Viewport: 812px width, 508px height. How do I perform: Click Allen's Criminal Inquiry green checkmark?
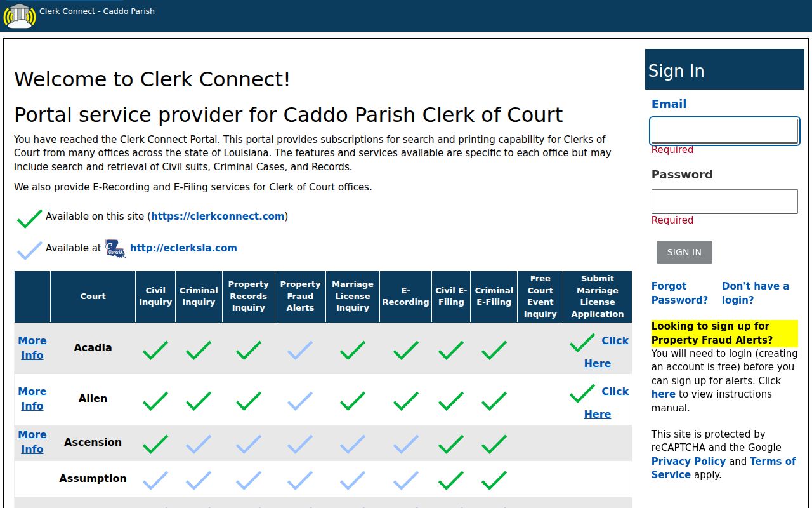[x=199, y=401]
